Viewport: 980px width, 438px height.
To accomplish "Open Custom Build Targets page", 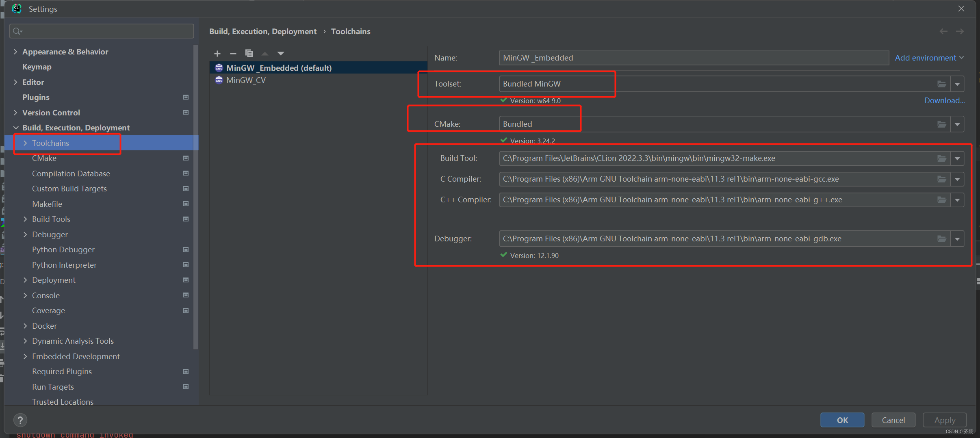I will click(69, 189).
